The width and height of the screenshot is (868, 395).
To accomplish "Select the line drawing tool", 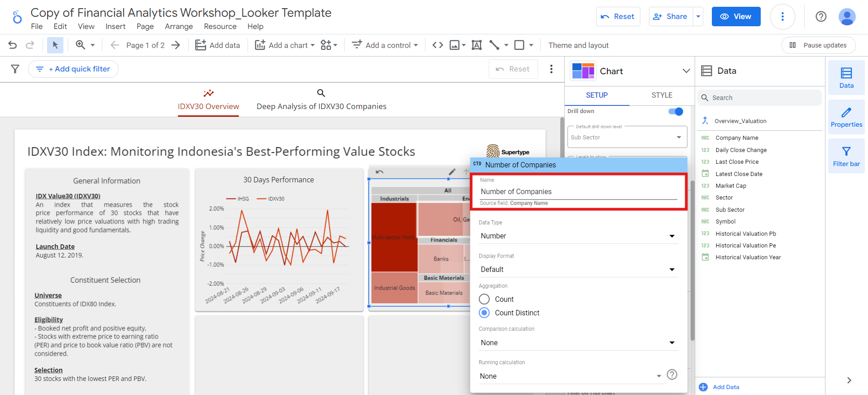I will pyautogui.click(x=494, y=45).
